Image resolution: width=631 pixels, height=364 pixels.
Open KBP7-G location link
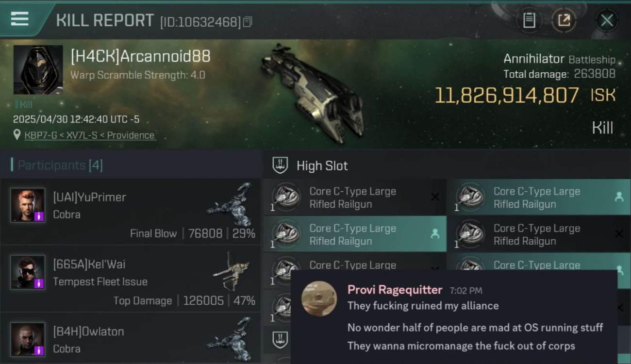(90, 135)
